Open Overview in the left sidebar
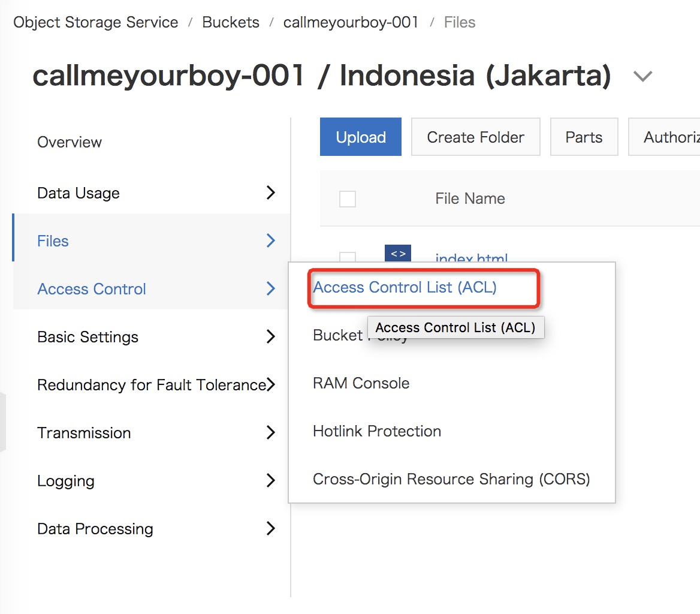Image resolution: width=700 pixels, height=614 pixels. (70, 142)
